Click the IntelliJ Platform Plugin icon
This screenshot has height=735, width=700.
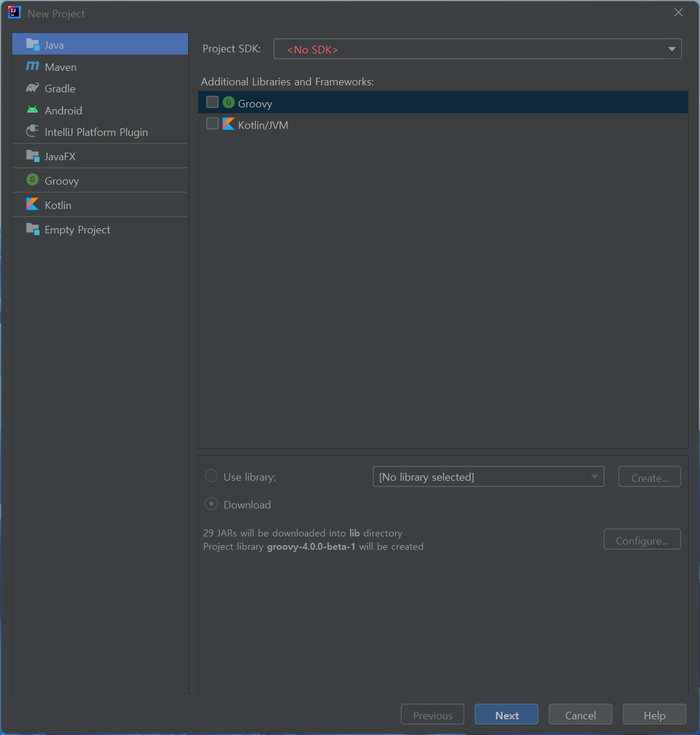[33, 132]
